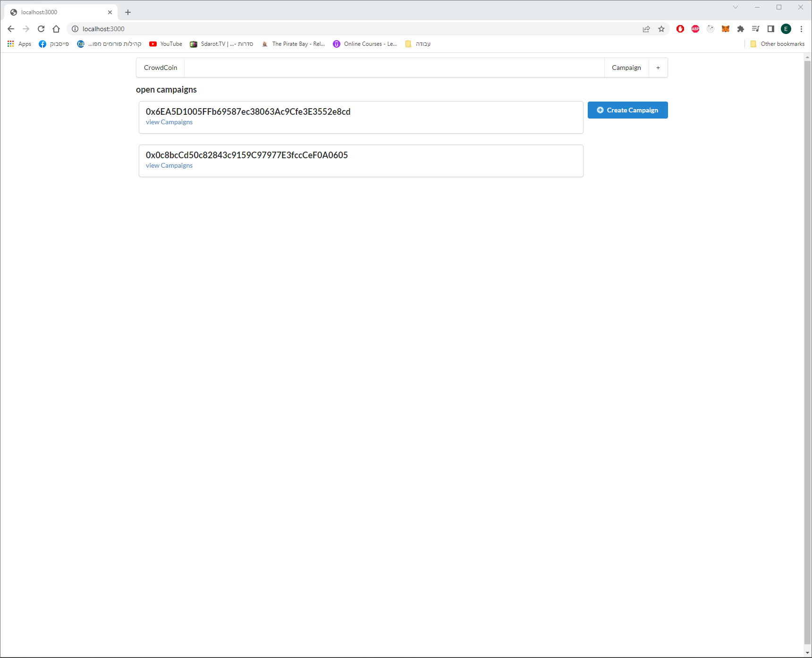Viewport: 812px width, 658px height.
Task: Open the YouTube bookmark
Action: pyautogui.click(x=166, y=44)
